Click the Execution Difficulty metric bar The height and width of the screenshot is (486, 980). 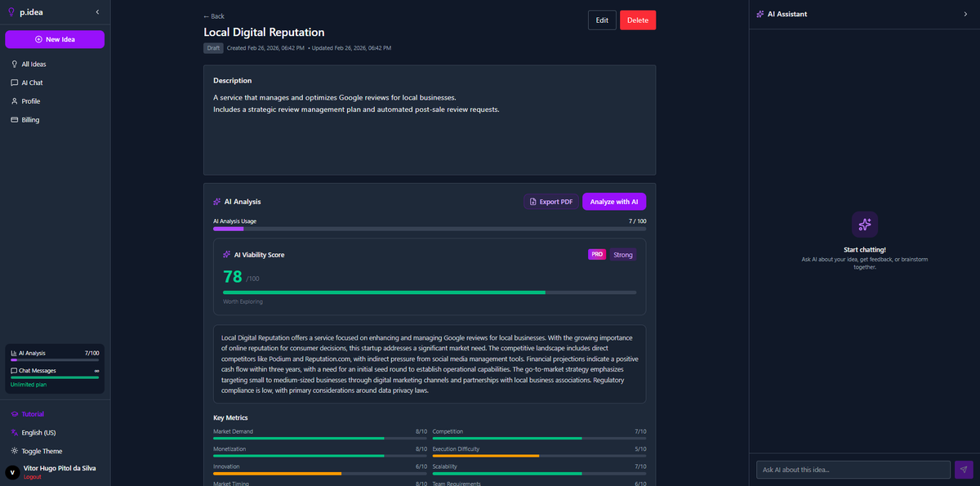pyautogui.click(x=539, y=456)
